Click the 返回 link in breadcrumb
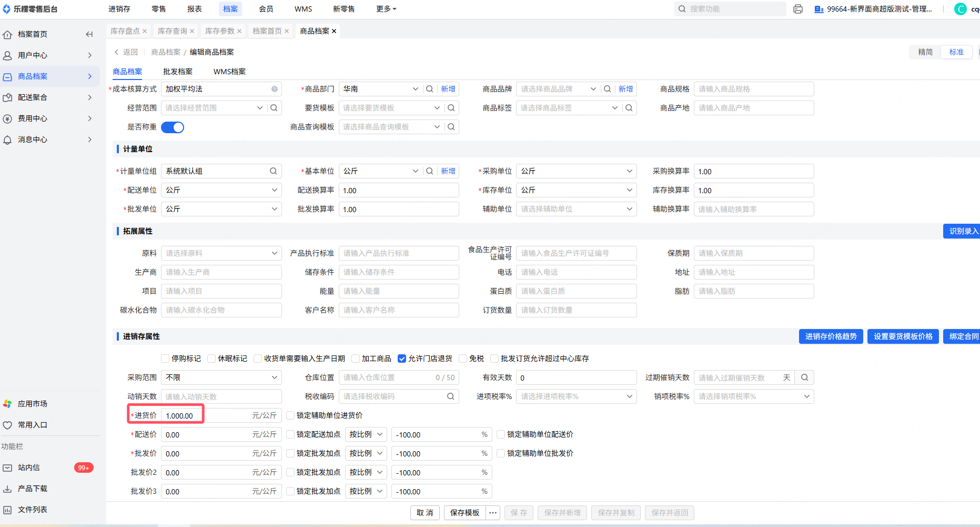This screenshot has width=980, height=527. 126,52
